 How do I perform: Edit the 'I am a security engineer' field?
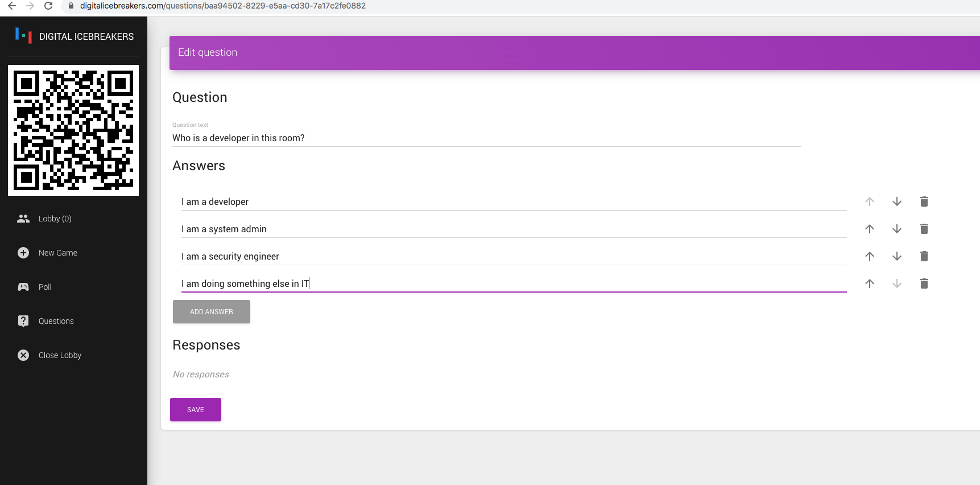click(514, 256)
